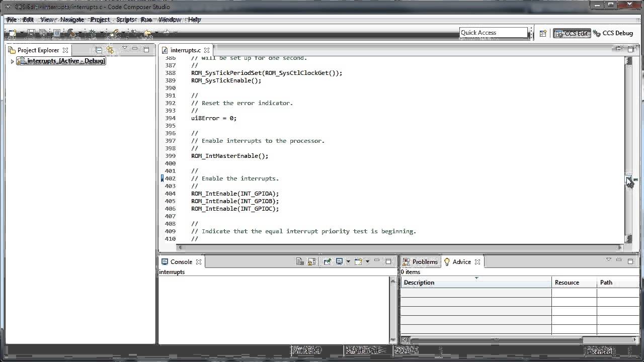644x362 pixels.
Task: Minimize the editor area
Action: [619, 49]
